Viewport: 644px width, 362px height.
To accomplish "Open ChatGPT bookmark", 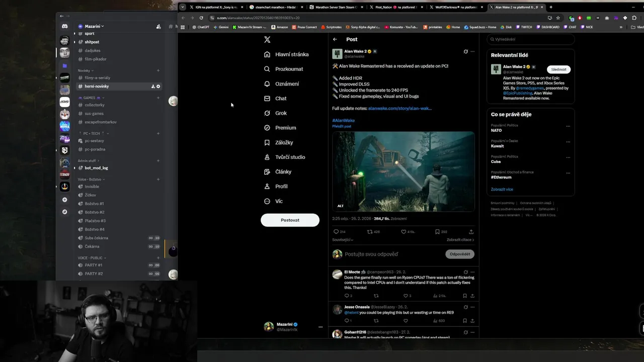I will click(x=201, y=27).
